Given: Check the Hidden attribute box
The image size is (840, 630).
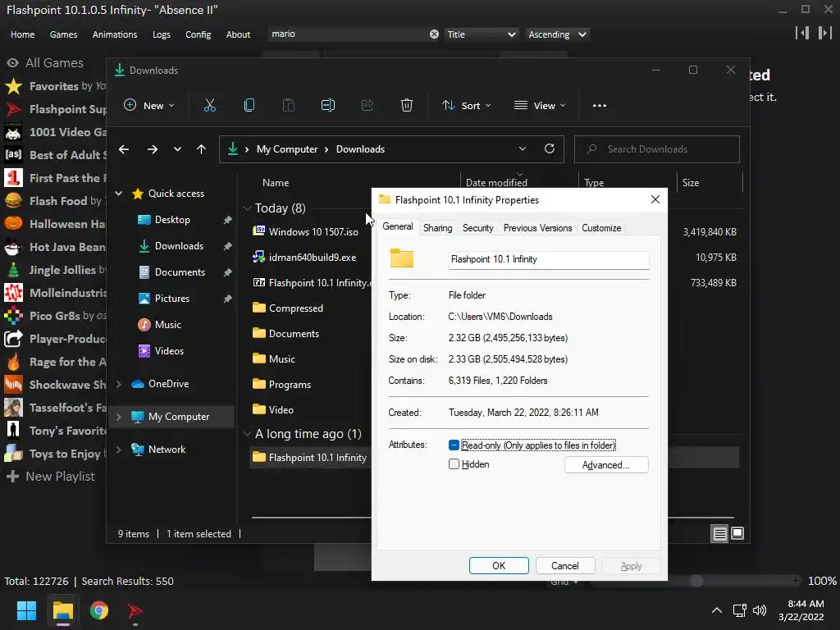Looking at the screenshot, I should click(454, 464).
